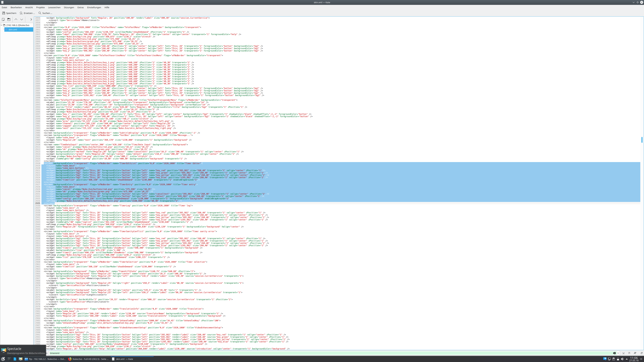The image size is (644, 362).
Task: Collapse the [192.168.2.2]Nuke.Evo tree node
Action: [x=2, y=25]
